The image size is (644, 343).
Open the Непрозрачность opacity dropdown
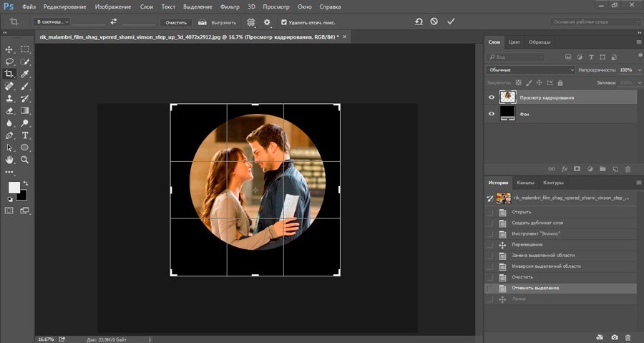pyautogui.click(x=639, y=70)
